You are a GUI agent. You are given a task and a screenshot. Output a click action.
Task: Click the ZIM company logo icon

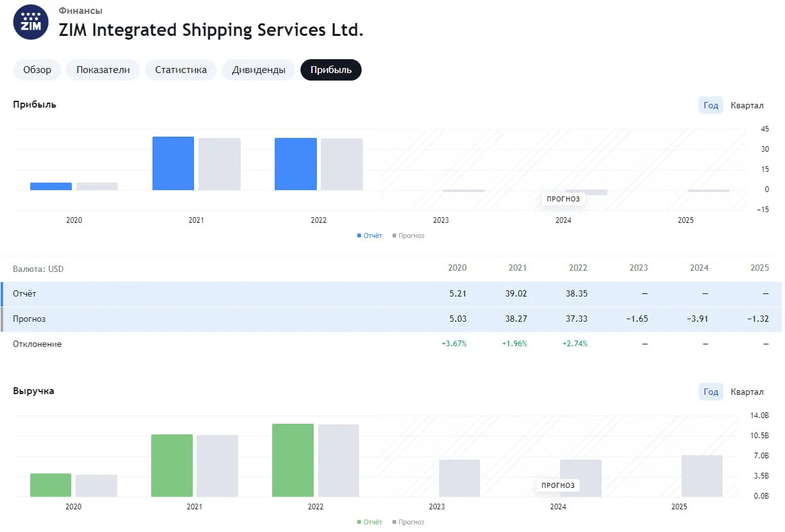pyautogui.click(x=31, y=22)
